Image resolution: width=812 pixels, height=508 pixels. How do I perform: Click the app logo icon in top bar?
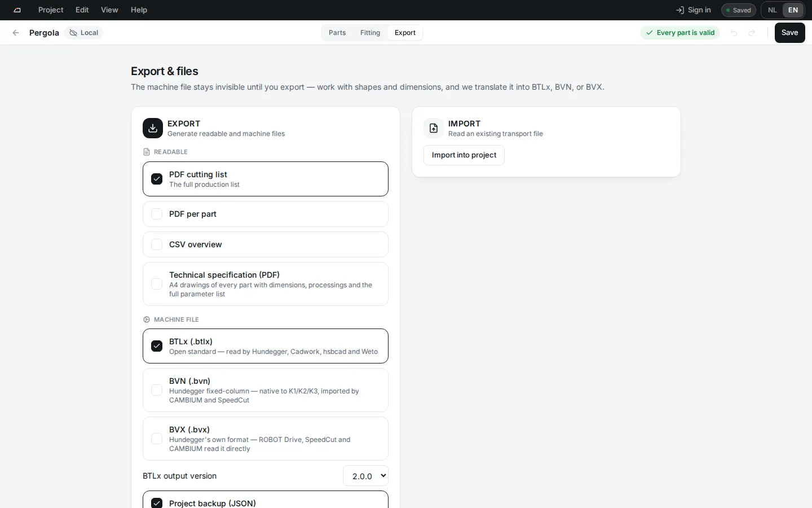coord(17,10)
